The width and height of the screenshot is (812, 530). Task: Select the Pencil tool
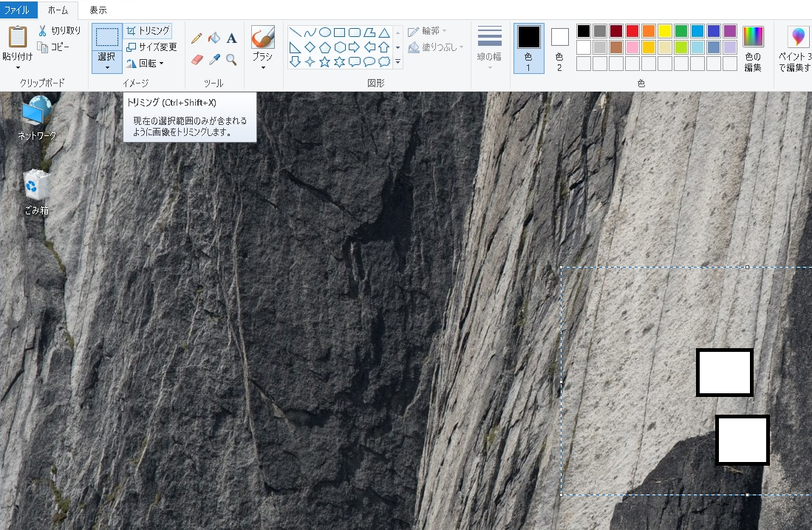(197, 38)
